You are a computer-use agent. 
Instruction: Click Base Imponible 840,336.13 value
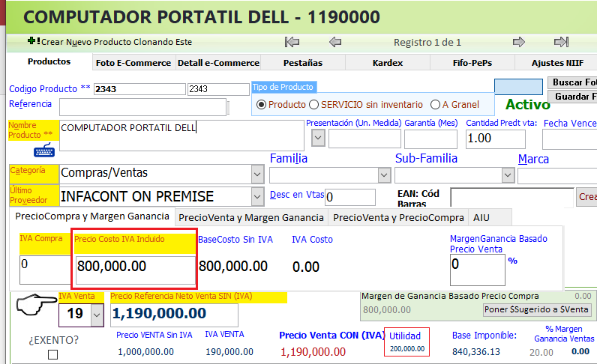coord(476,352)
